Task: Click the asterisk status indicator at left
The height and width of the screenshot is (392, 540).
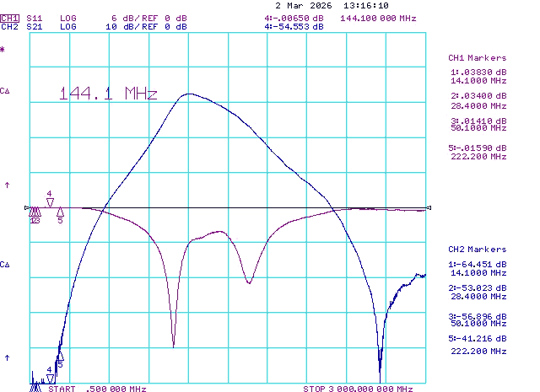Action: [3, 50]
